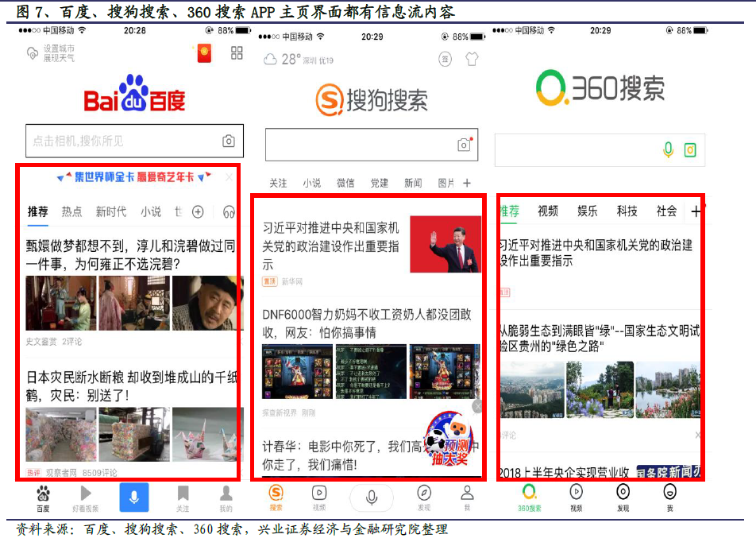Tap the green microphone icon in 360 search
The height and width of the screenshot is (542, 756).
point(669,149)
